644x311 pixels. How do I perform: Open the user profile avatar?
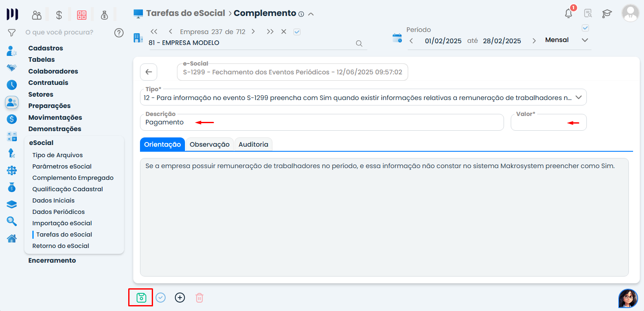pos(630,13)
